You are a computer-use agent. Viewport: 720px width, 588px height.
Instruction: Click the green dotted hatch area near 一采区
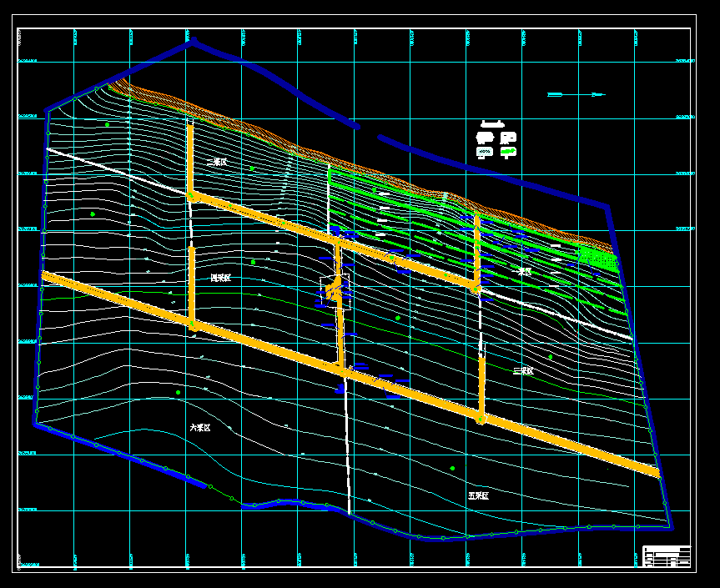click(x=598, y=259)
